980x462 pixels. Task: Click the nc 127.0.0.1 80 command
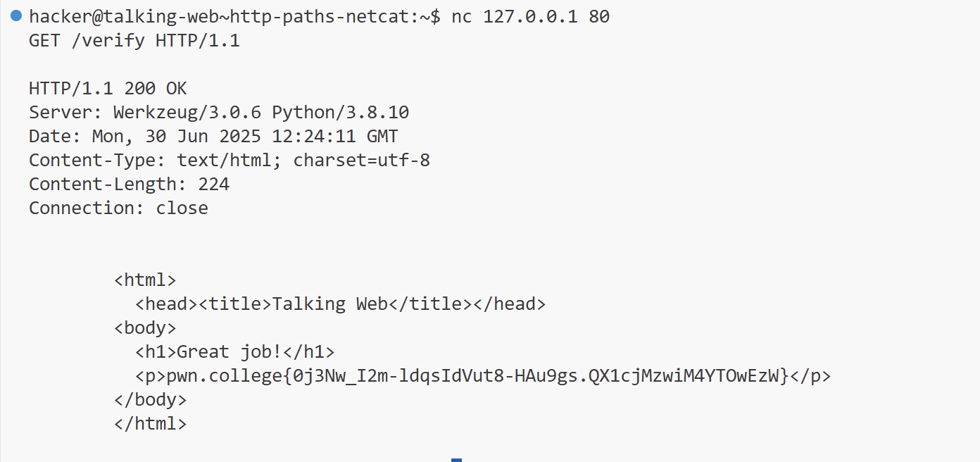coord(530,17)
